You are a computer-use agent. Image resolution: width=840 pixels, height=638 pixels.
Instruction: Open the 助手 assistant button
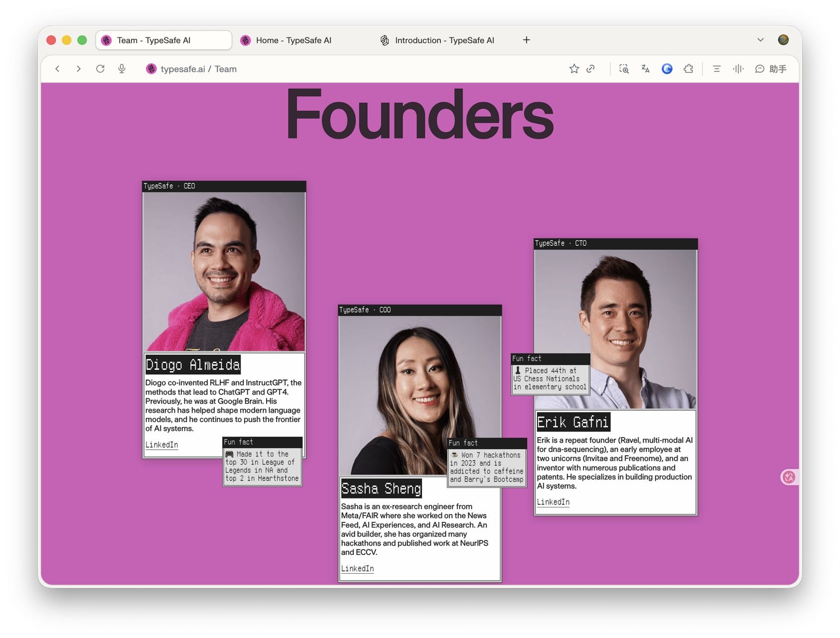click(x=771, y=69)
